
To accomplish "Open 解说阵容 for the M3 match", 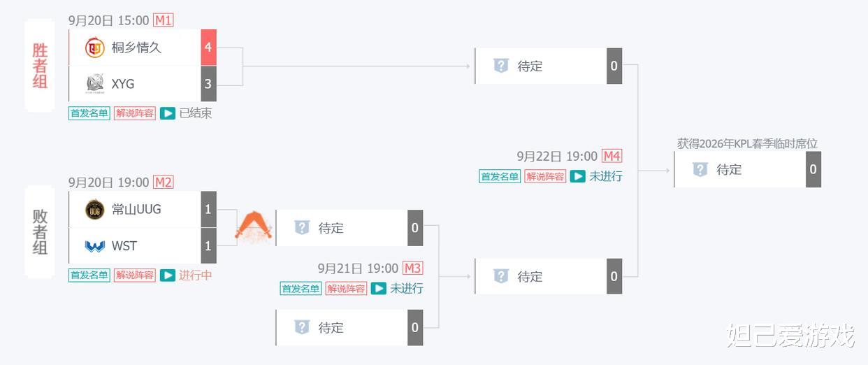I will [346, 288].
